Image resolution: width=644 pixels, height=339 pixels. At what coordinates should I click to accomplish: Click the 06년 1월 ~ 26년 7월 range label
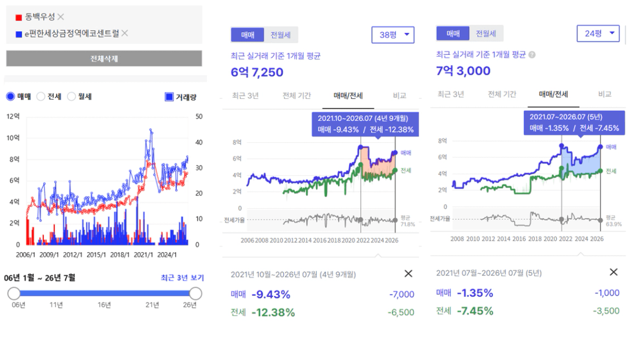click(x=40, y=278)
